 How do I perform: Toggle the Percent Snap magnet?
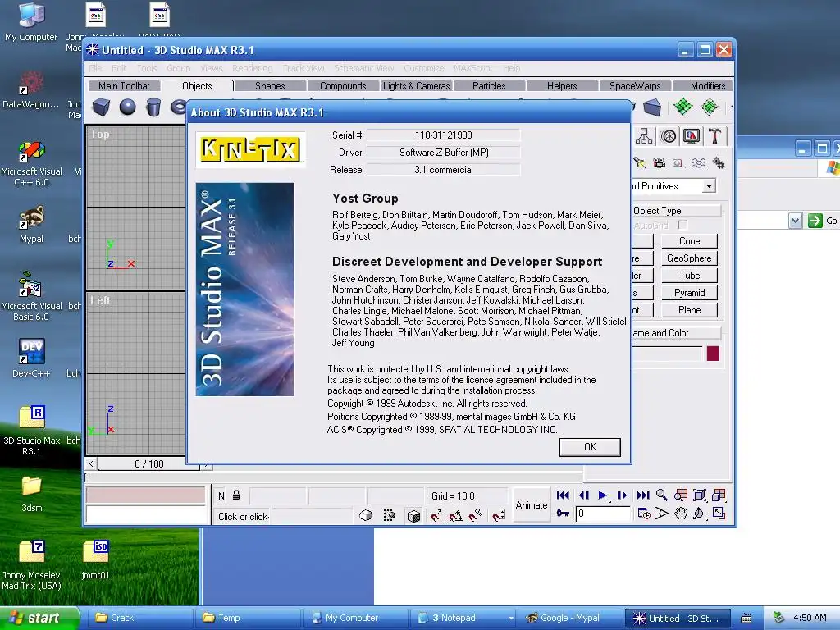click(475, 515)
